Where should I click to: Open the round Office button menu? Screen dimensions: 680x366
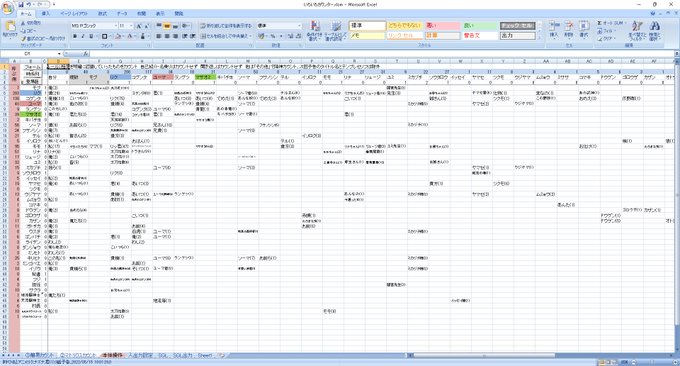click(7, 8)
